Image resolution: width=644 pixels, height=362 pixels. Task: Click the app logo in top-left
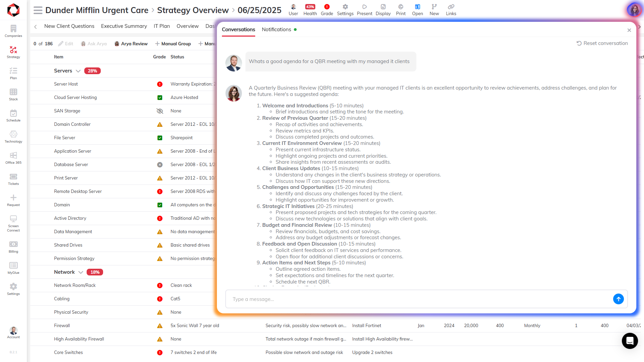13,10
